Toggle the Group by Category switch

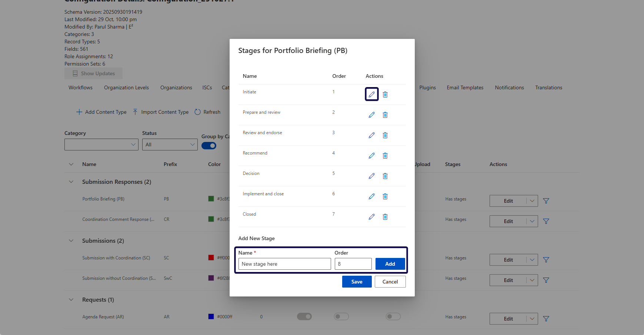(209, 146)
